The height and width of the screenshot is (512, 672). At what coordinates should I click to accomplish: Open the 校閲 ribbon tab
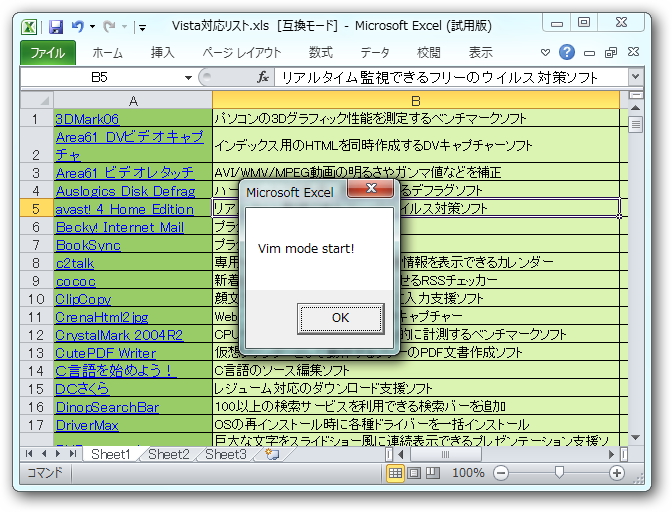(x=429, y=53)
